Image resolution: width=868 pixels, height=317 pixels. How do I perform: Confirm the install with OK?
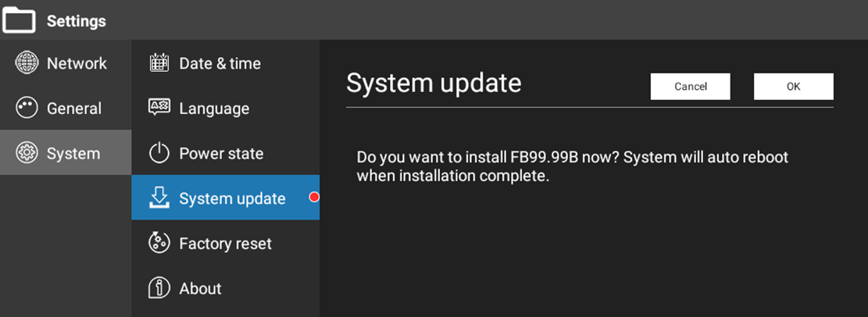coord(793,87)
